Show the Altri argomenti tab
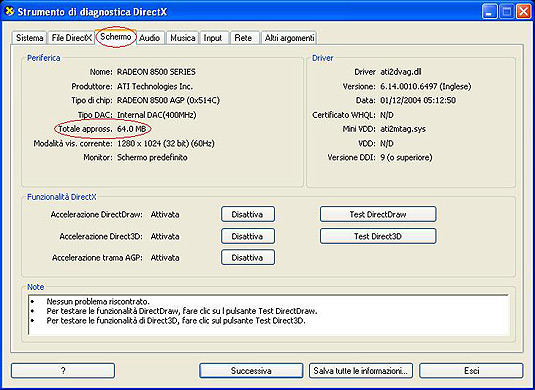This screenshot has height=390, width=535. (x=289, y=38)
